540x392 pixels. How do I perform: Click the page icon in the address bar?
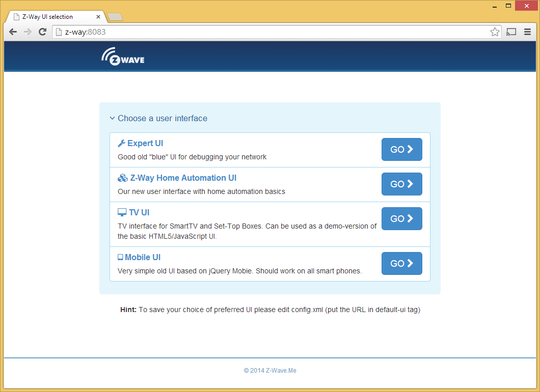[59, 32]
